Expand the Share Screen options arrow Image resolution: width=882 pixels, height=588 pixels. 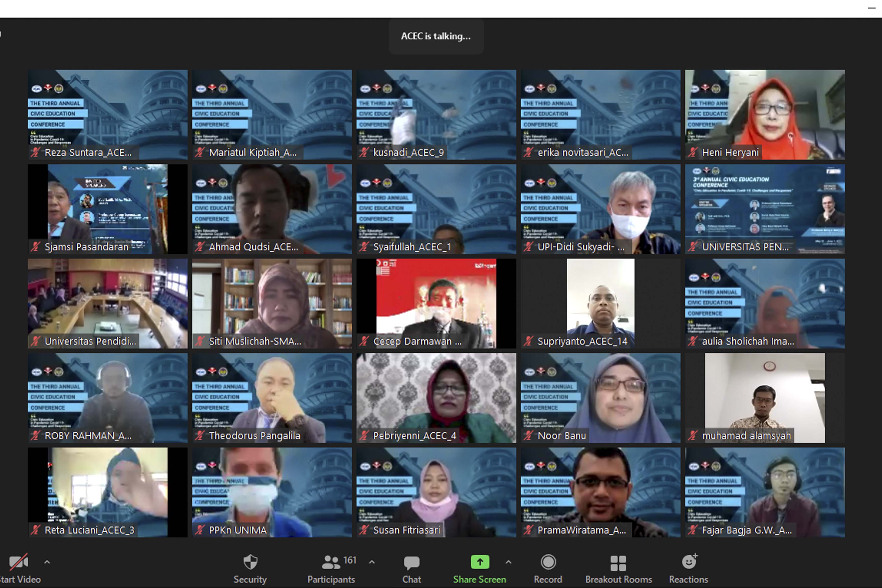[x=508, y=562]
